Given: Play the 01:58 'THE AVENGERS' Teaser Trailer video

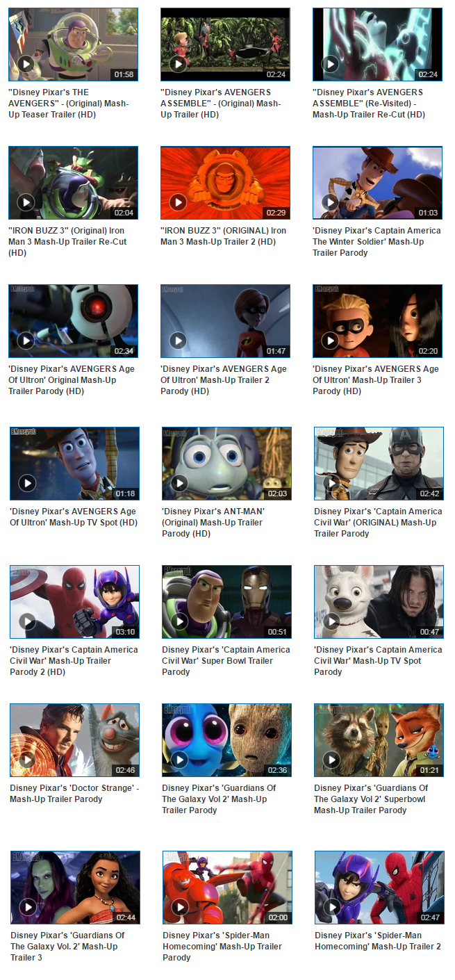Looking at the screenshot, I should click(x=73, y=44).
